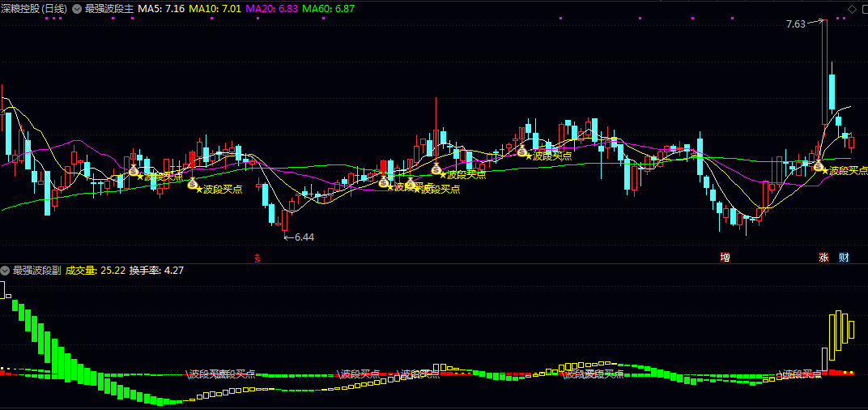Expand the dropdown arrow before 最强波段副
The width and height of the screenshot is (868, 410).
5,271
